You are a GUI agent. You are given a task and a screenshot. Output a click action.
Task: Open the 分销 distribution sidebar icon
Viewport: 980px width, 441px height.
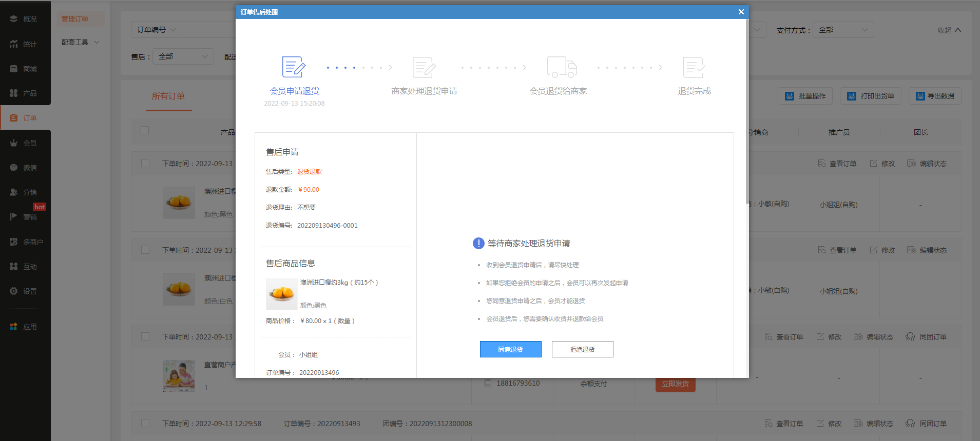point(14,192)
